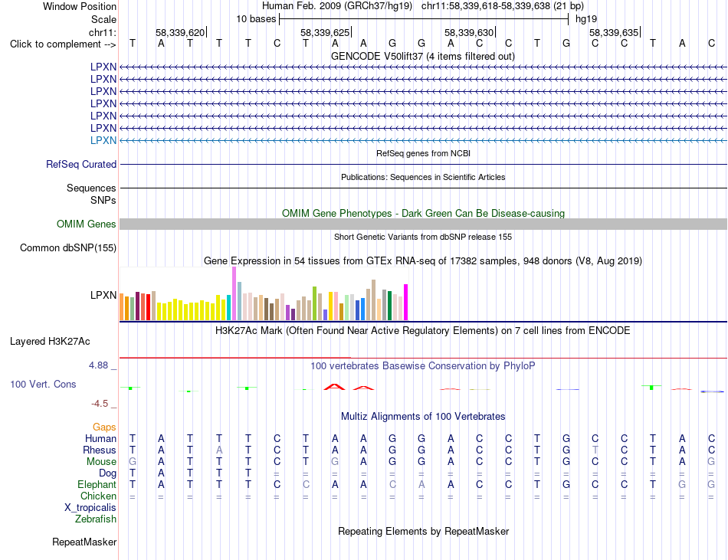Click the 10 bases scale bar label

[x=256, y=19]
